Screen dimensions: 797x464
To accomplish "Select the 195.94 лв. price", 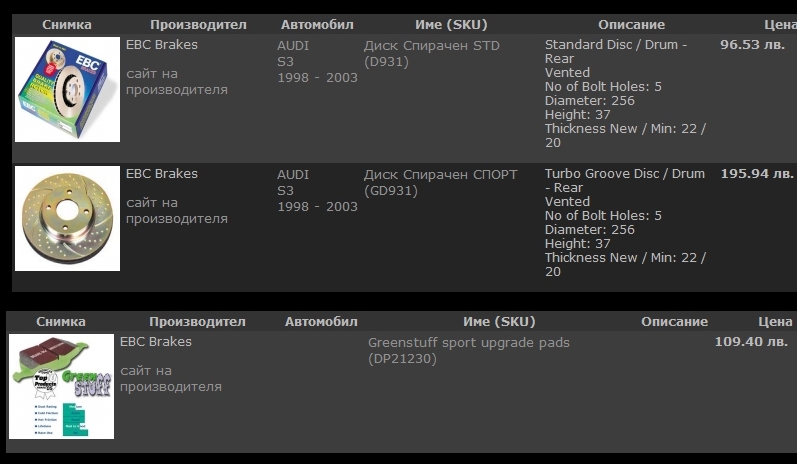I will click(x=757, y=174).
